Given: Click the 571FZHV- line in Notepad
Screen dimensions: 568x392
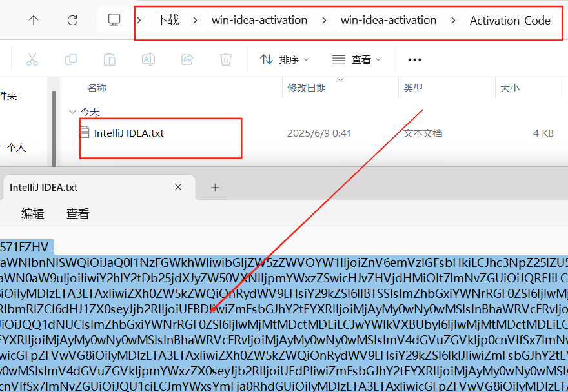Looking at the screenshot, I should coord(27,247).
